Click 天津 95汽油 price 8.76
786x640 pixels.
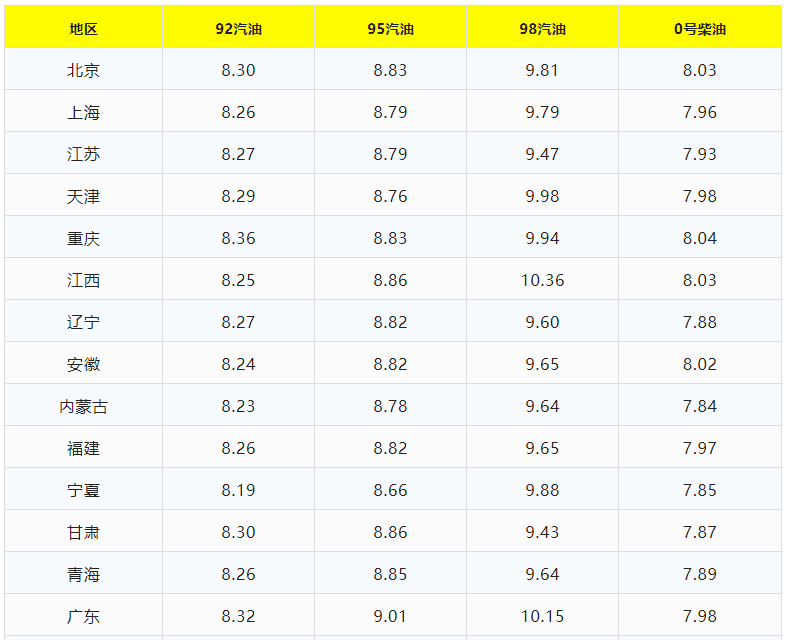pos(390,196)
